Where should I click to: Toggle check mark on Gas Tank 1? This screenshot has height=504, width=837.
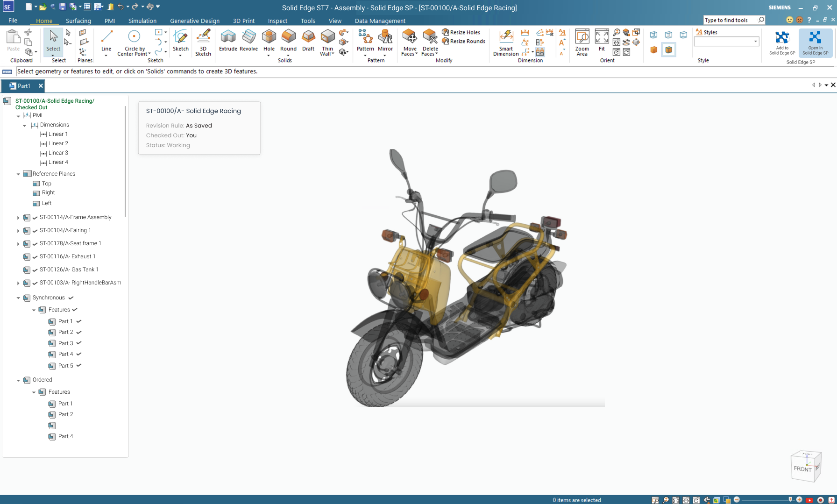click(x=35, y=270)
